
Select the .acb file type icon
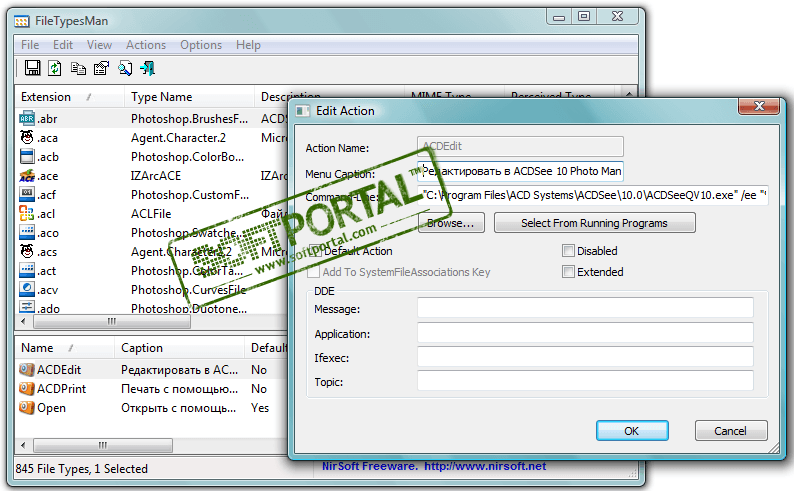tap(27, 156)
